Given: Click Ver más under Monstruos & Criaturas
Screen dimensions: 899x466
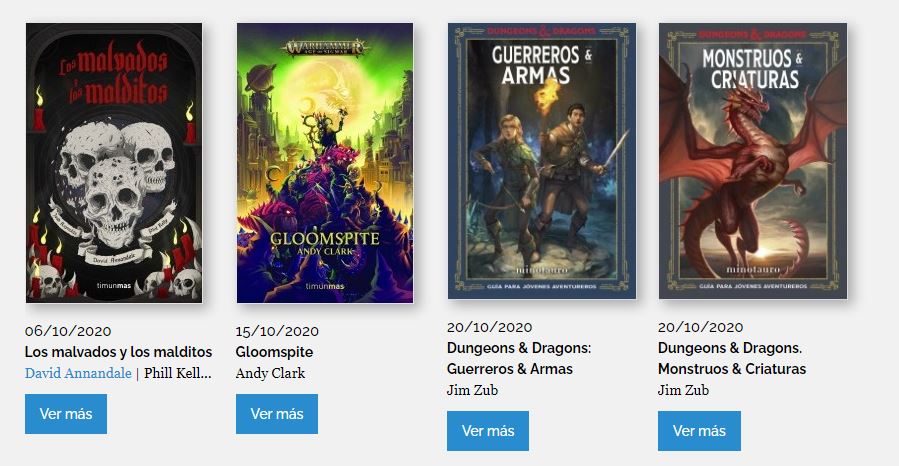Looking at the screenshot, I should tap(699, 431).
